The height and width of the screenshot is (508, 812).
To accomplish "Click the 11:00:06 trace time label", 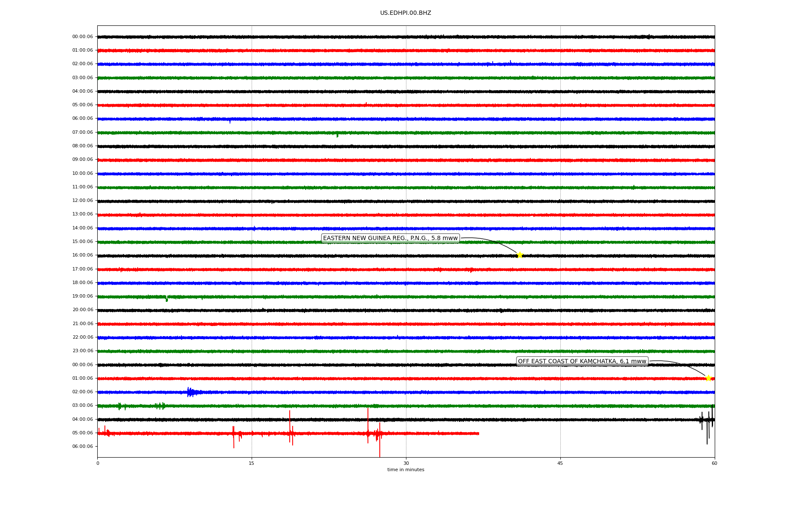I will tap(82, 187).
